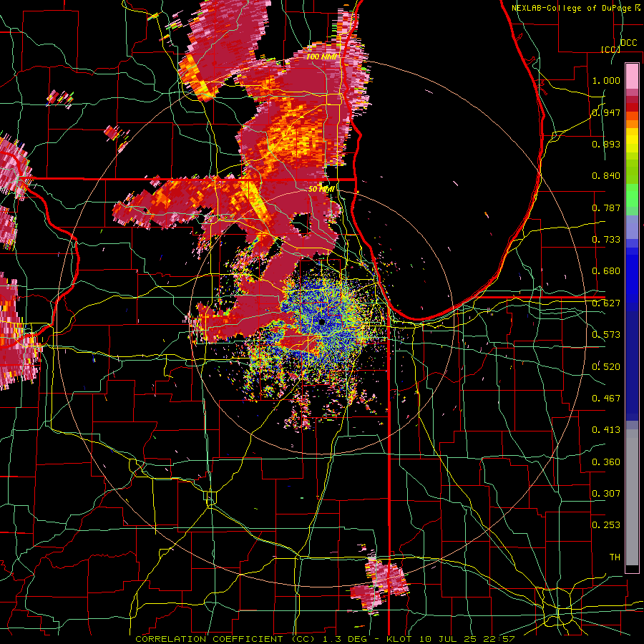Click the 0.627 color scale value
This screenshot has height=644, width=644.
pos(606,303)
